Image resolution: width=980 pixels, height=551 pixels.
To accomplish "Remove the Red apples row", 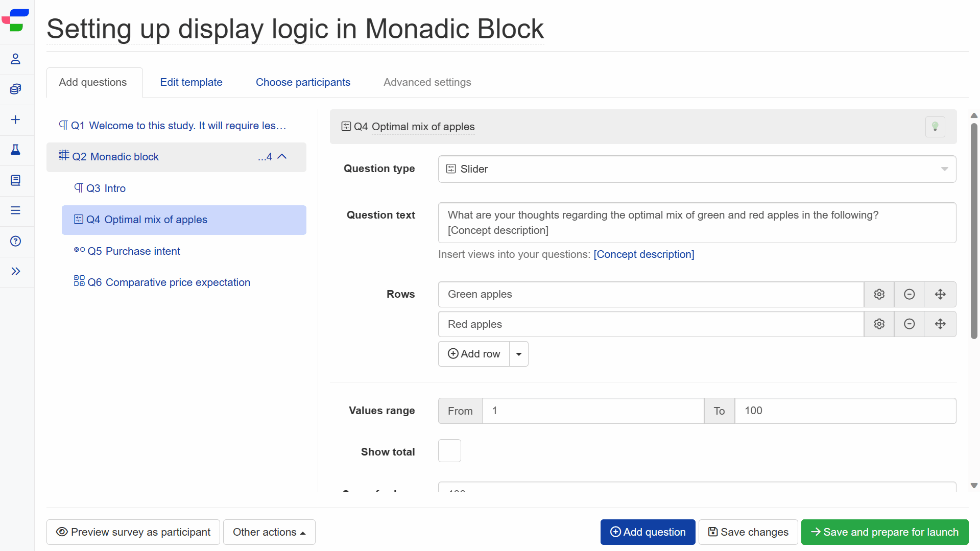I will [x=909, y=324].
